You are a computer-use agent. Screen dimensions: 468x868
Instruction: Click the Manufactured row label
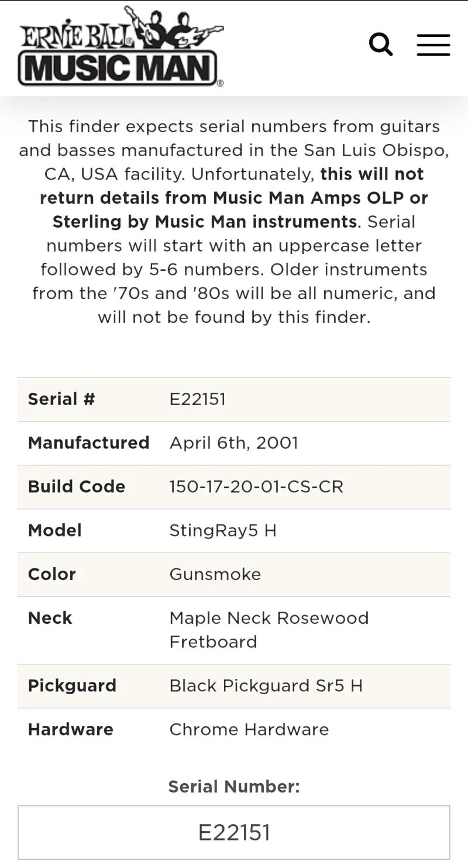[89, 442]
